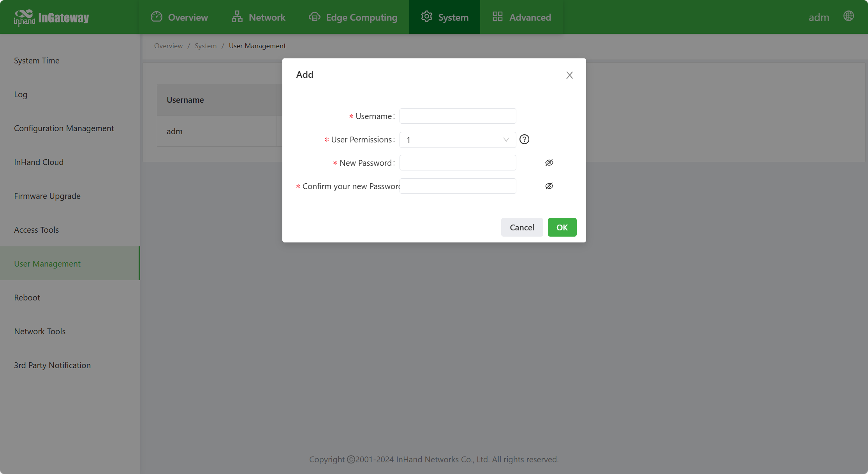Open the User Permissions dropdown
Screen dimensions: 868x474
click(x=458, y=140)
